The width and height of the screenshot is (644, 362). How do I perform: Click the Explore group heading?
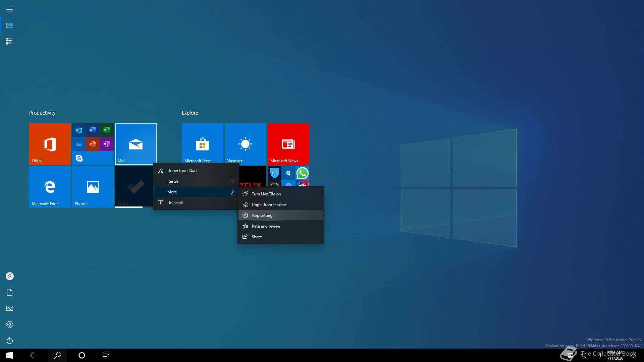[x=190, y=113]
